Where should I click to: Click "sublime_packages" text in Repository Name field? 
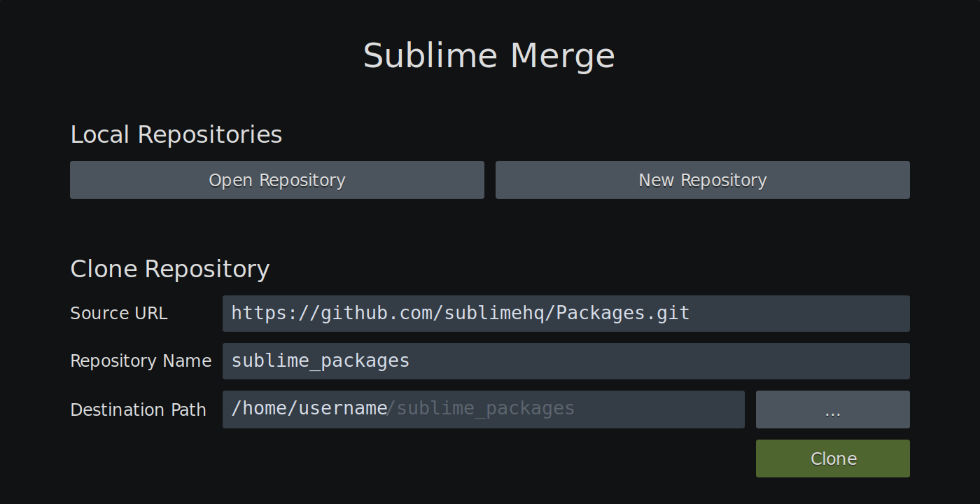[320, 361]
